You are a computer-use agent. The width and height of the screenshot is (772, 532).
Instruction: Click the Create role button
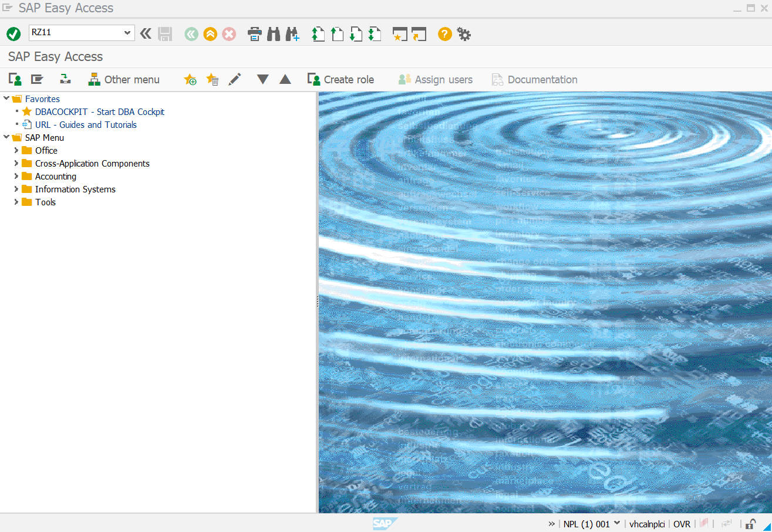point(341,79)
